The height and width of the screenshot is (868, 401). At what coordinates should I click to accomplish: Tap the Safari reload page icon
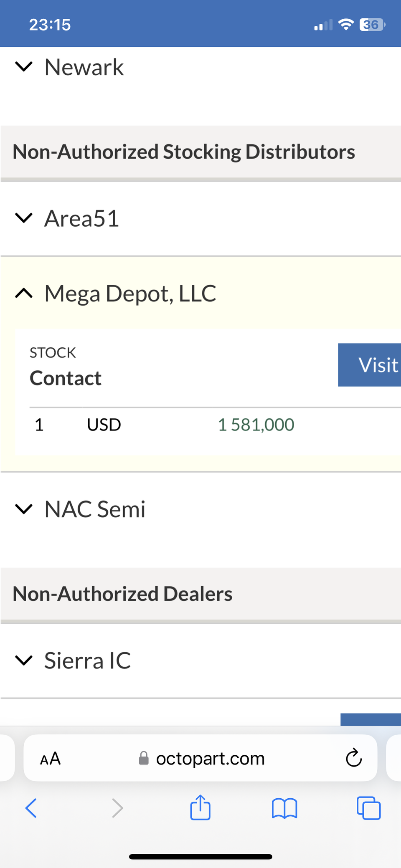pos(353,758)
